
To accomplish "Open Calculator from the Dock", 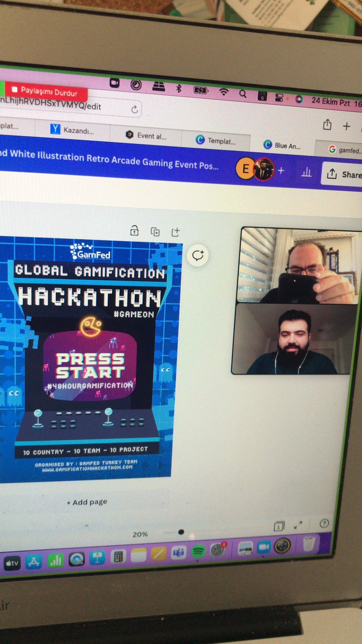I will [x=119, y=556].
